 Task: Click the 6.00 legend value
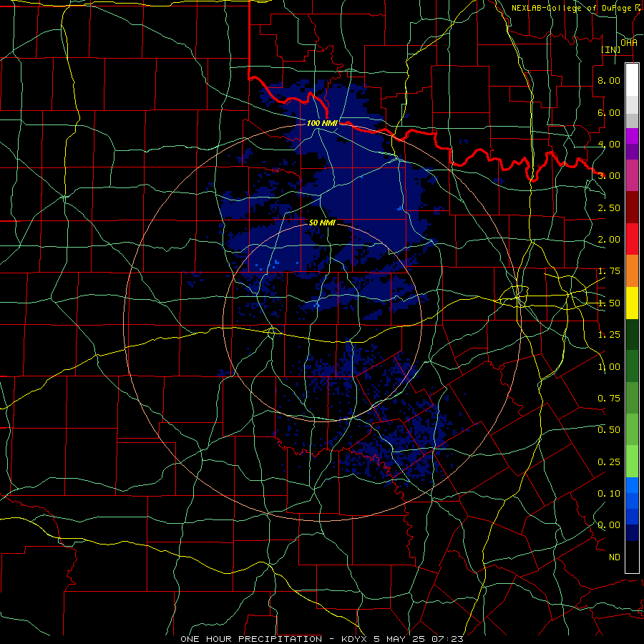click(x=609, y=112)
